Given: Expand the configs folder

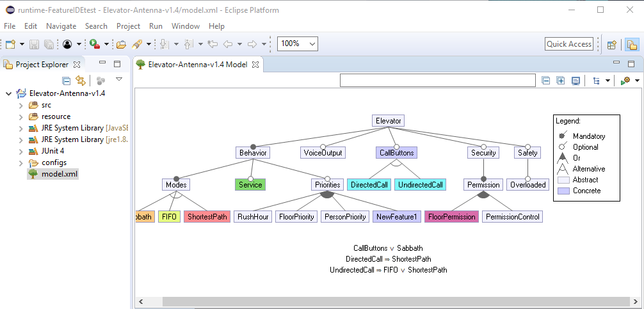Looking at the screenshot, I should (21, 162).
